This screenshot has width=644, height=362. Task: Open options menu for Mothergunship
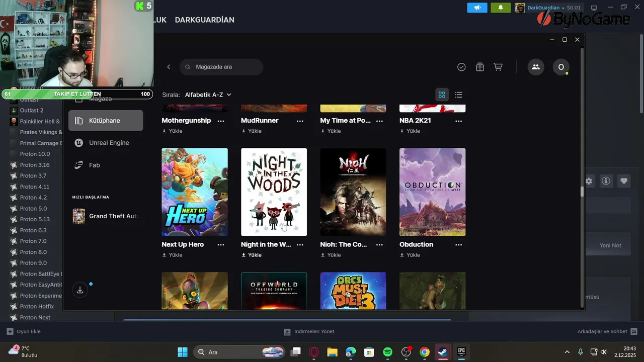pos(221,121)
